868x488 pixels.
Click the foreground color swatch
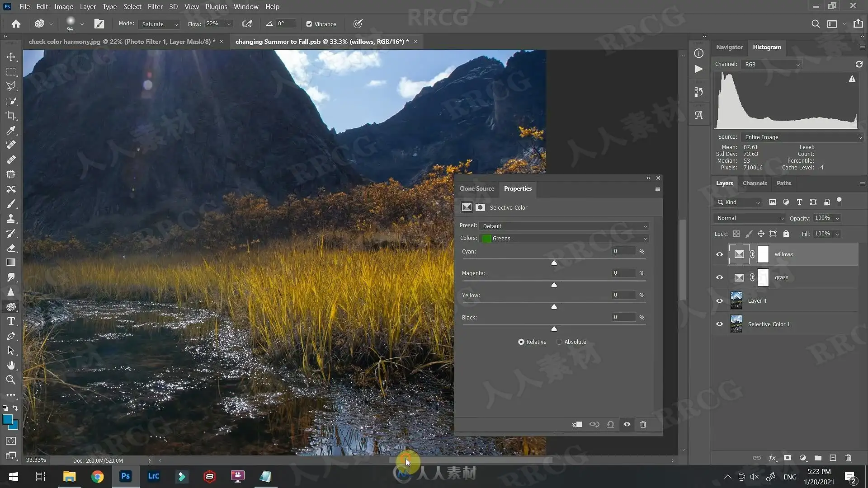8,419
